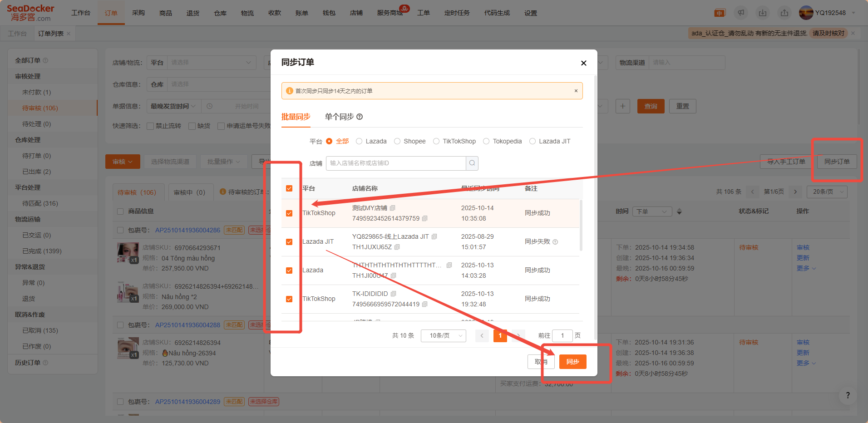The height and width of the screenshot is (423, 868).
Task: Dismiss the 14-day sync notice banner
Action: 576,91
